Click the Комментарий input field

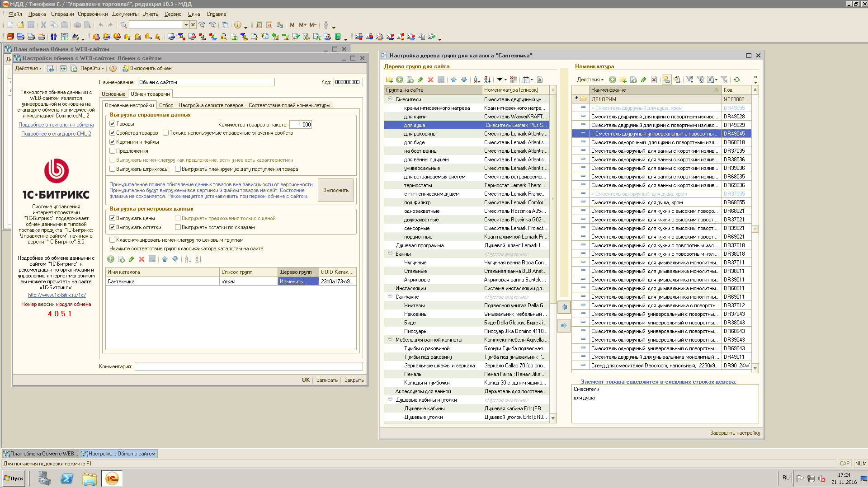[x=248, y=366]
